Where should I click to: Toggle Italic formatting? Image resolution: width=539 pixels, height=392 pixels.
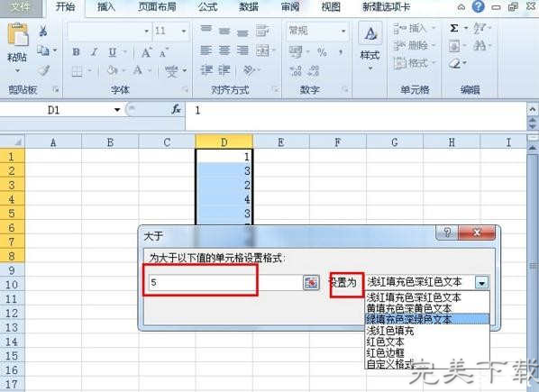(94, 52)
